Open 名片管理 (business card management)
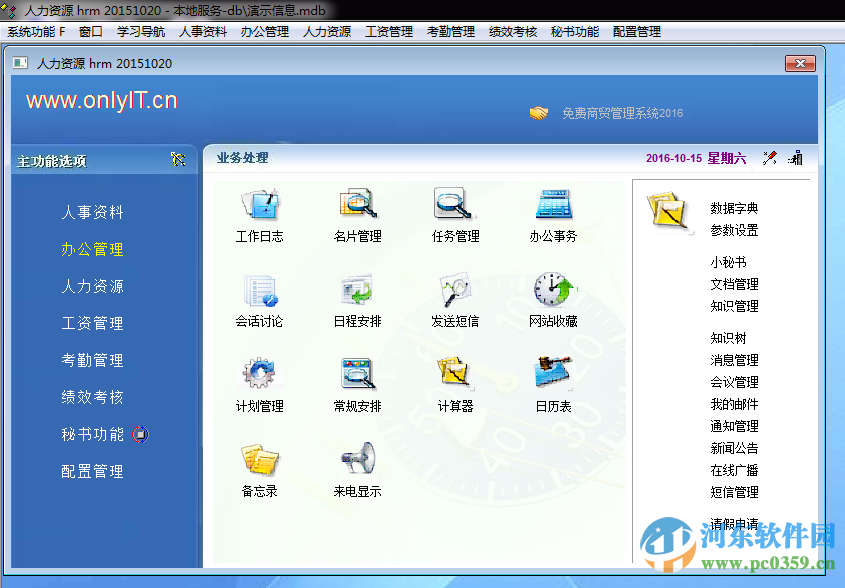Image resolution: width=845 pixels, height=588 pixels. [x=356, y=213]
